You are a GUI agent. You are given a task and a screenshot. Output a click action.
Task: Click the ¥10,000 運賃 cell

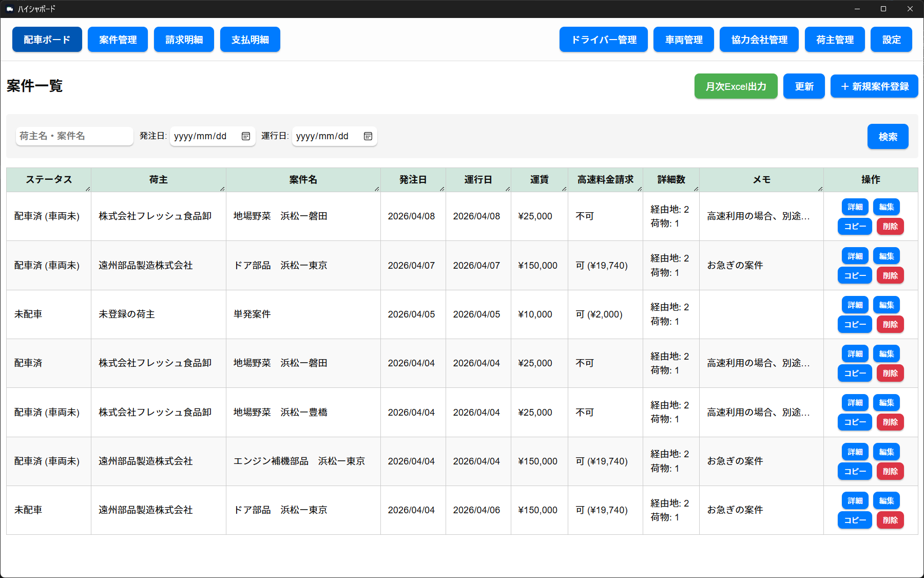tap(540, 314)
